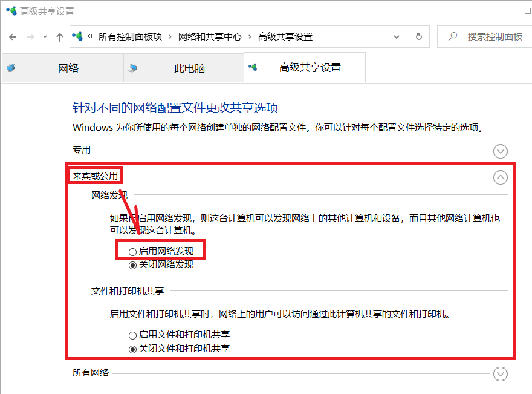Expand the 专用 profile section

[500, 151]
